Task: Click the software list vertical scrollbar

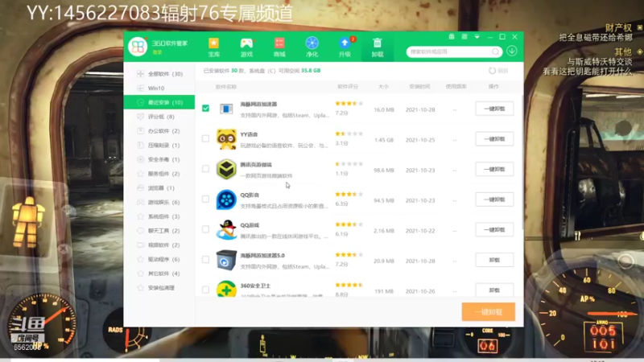Action: pyautogui.click(x=522, y=162)
